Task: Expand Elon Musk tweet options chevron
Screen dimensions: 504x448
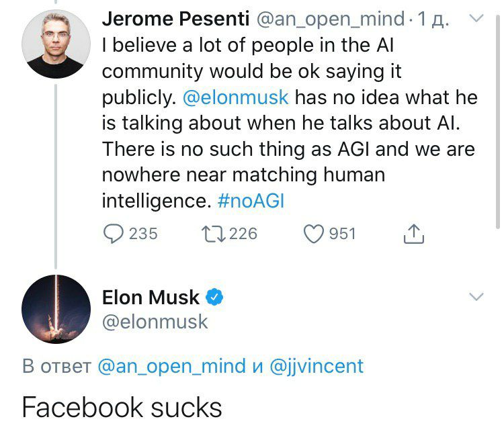Action: point(476,297)
